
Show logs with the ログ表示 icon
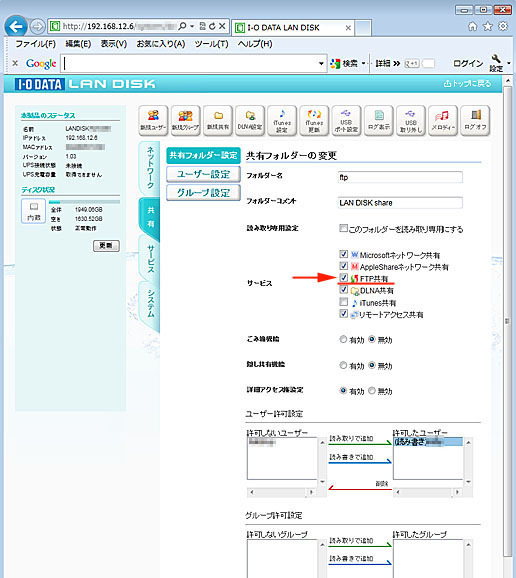coord(379,121)
